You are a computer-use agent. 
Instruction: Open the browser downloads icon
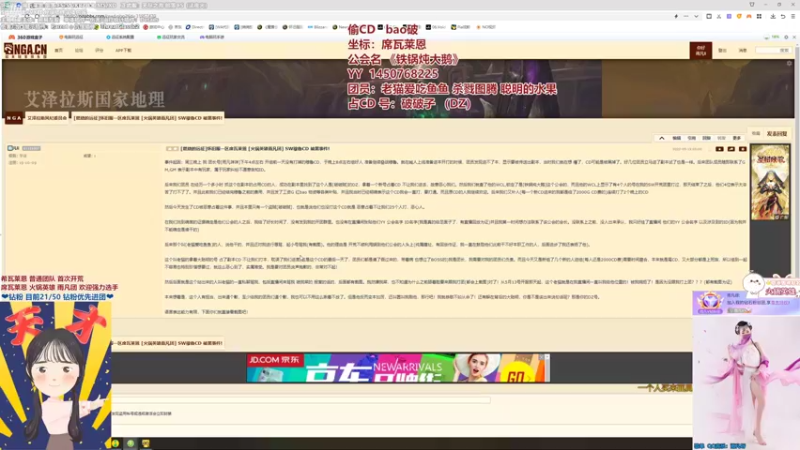(x=773, y=16)
